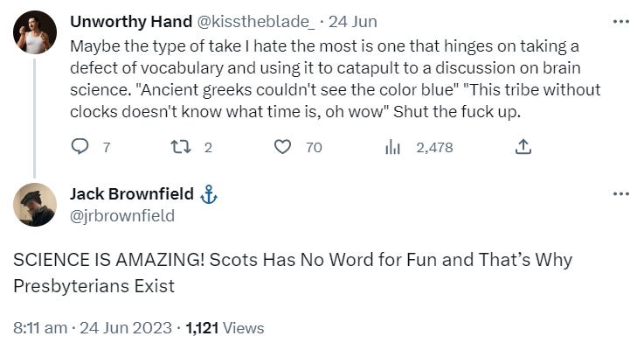The image size is (644, 350).
Task: Open the more options menu for Unworthy Hand's tweet
Action: tap(620, 21)
